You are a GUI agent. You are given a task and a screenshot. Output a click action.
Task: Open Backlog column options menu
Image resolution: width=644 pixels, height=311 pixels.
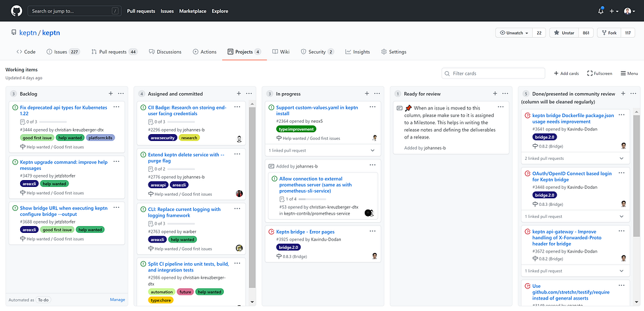pos(121,94)
